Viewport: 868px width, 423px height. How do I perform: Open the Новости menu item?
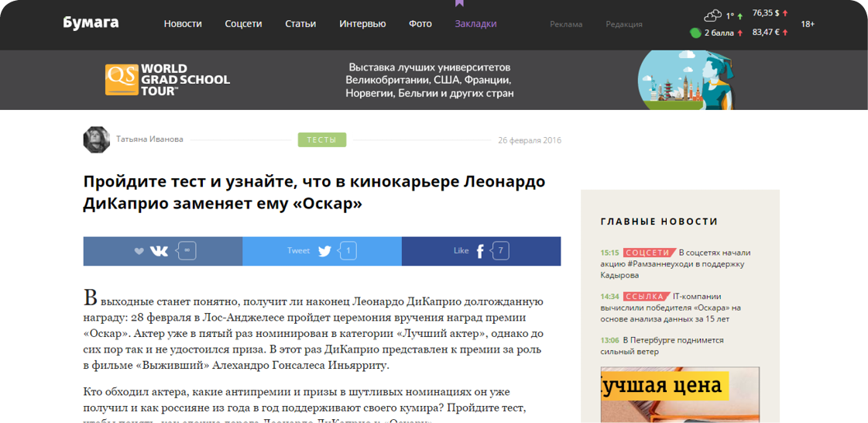[x=183, y=24]
